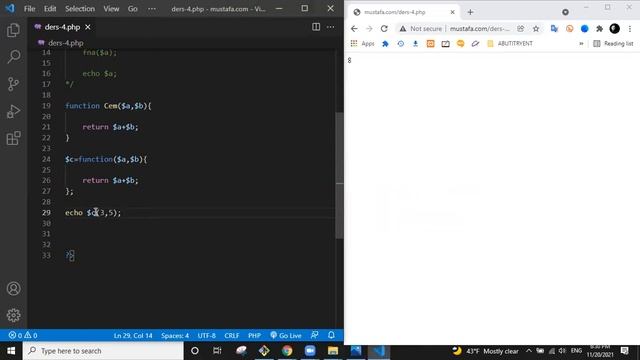Show hidden system tray icons
Screen dimensions: 640x360
point(529,351)
